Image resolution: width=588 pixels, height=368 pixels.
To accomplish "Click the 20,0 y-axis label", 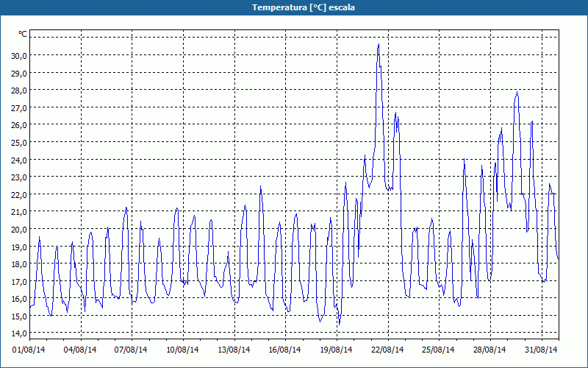I will [x=18, y=229].
